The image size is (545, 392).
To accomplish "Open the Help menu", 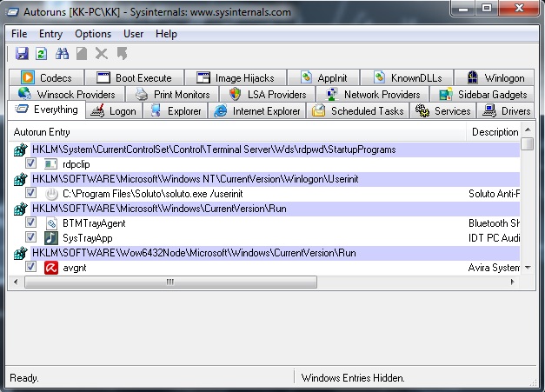I will [167, 34].
